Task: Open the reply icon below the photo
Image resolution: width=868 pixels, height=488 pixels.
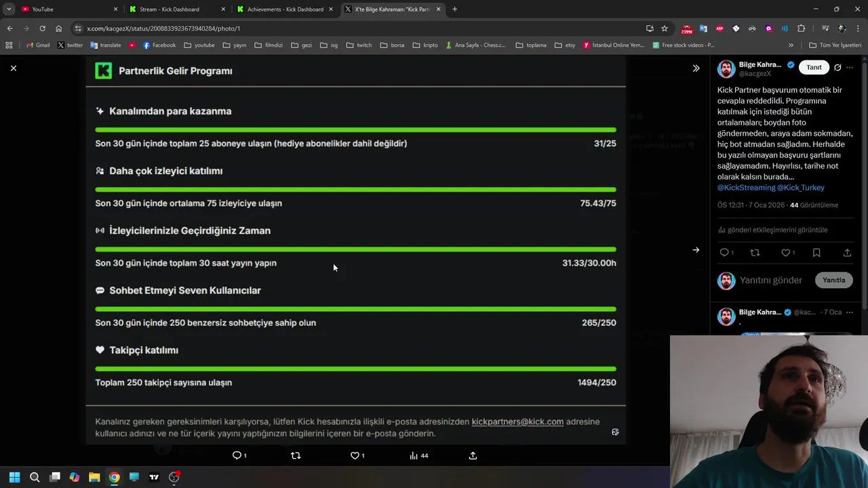Action: [x=239, y=455]
